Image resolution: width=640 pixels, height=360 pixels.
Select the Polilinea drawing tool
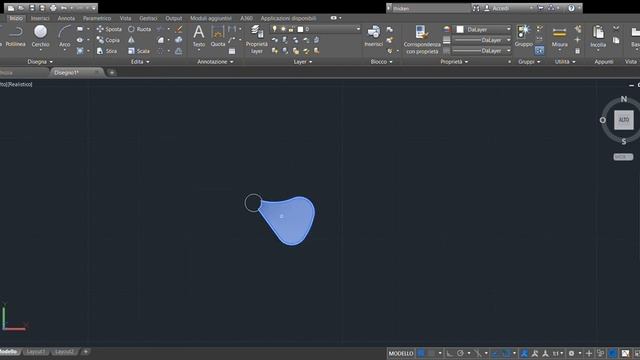coord(16,36)
